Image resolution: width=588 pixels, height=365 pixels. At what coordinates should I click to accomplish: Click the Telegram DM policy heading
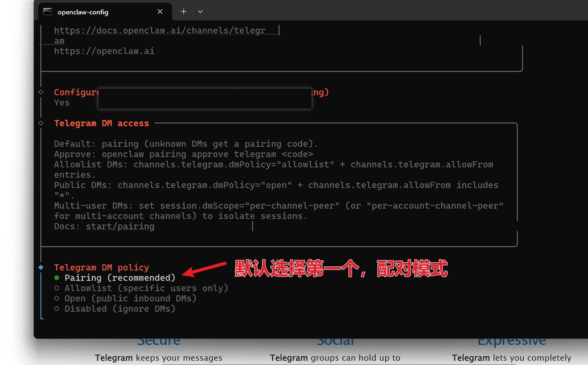(x=101, y=267)
